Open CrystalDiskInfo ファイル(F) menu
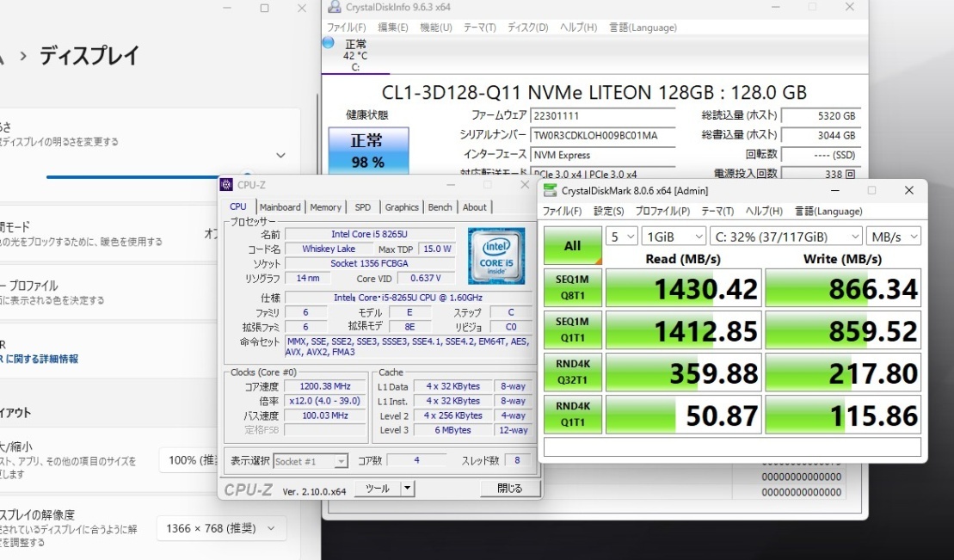 (346, 28)
